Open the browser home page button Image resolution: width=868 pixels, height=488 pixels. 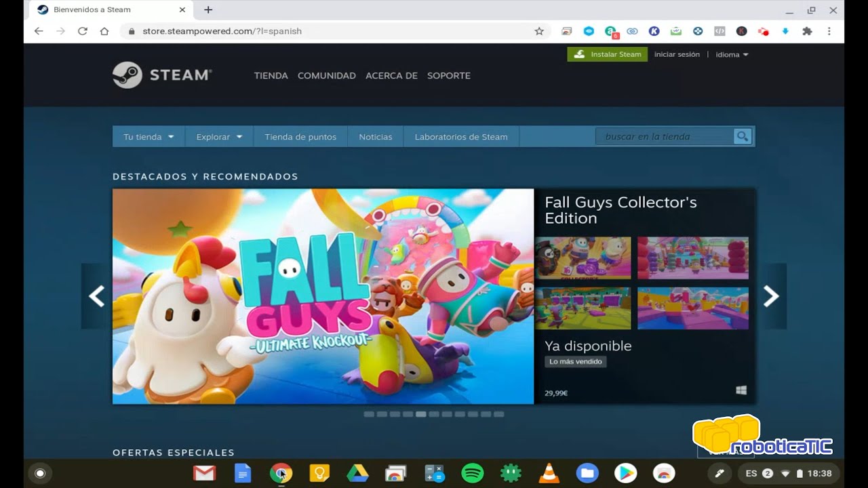(x=104, y=31)
